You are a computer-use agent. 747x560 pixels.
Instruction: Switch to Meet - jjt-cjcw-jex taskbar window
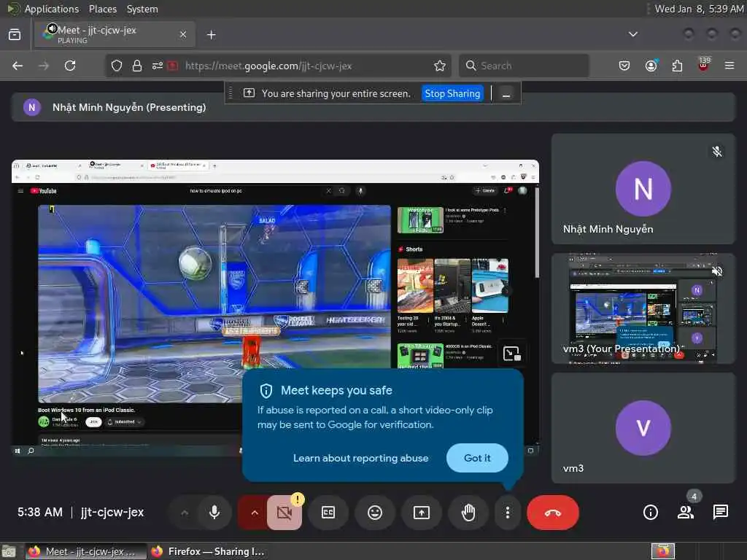click(86, 551)
